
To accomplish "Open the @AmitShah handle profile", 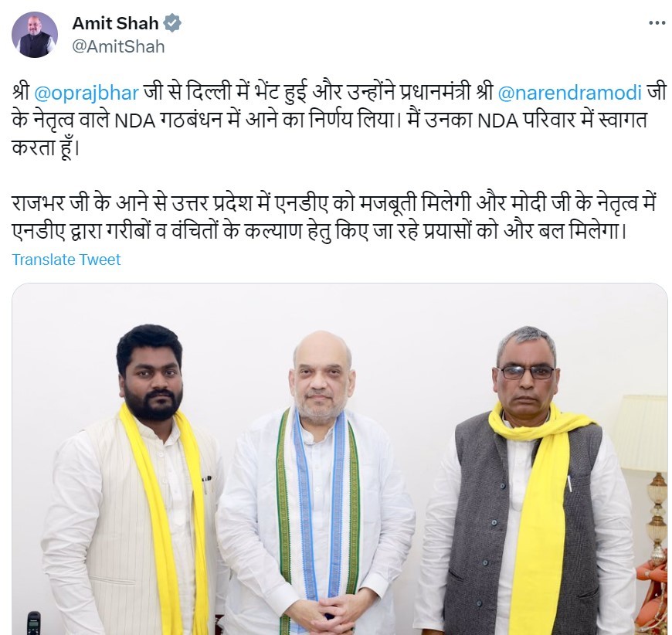I will tap(118, 46).
